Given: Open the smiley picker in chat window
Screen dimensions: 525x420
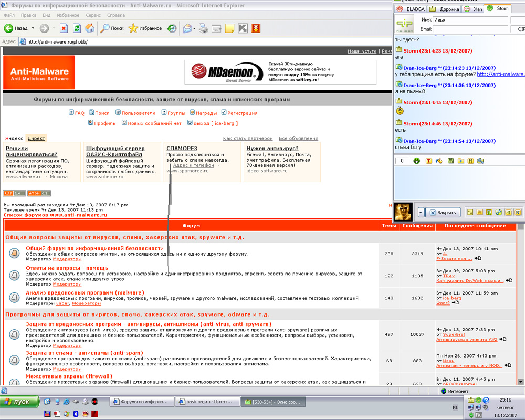Looking at the screenshot, I should [x=417, y=161].
